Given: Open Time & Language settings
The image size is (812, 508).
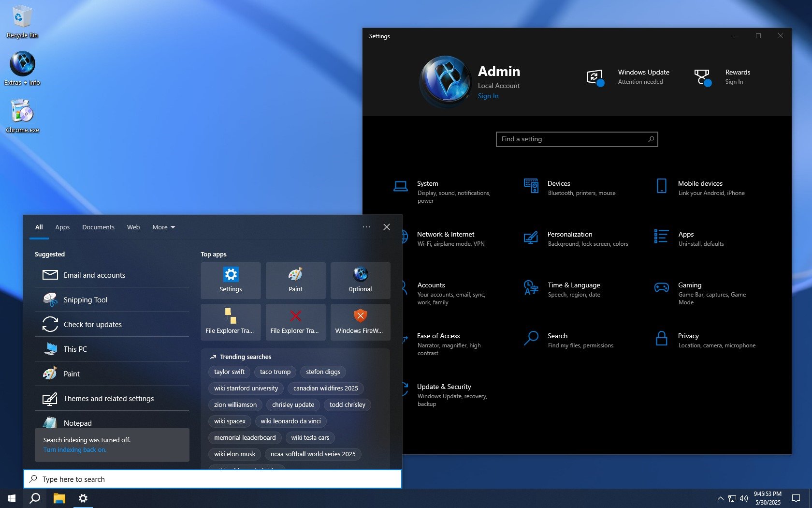Looking at the screenshot, I should 573,285.
